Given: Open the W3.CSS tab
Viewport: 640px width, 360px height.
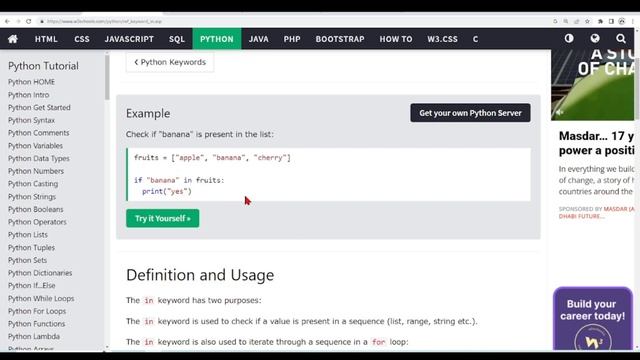Looking at the screenshot, I should (x=442, y=39).
